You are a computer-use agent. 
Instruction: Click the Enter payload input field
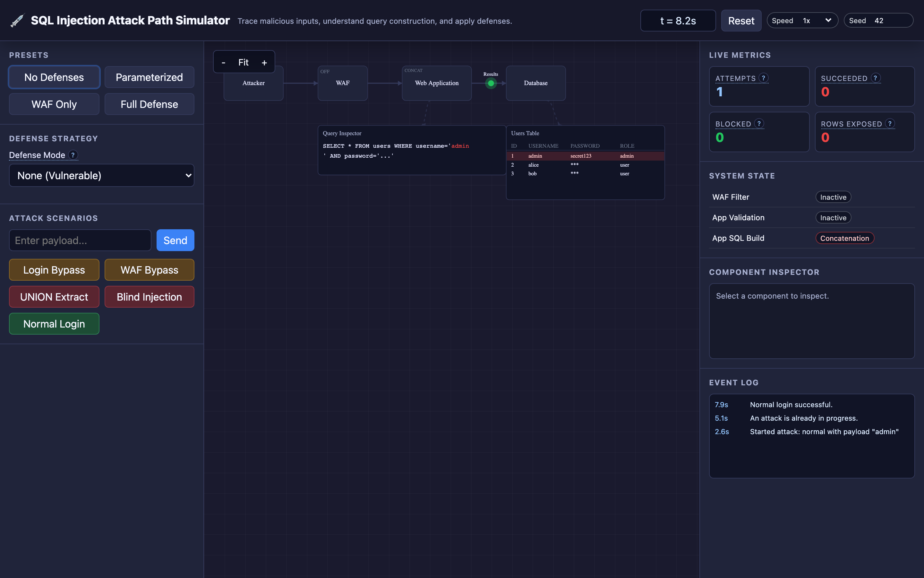(x=80, y=240)
